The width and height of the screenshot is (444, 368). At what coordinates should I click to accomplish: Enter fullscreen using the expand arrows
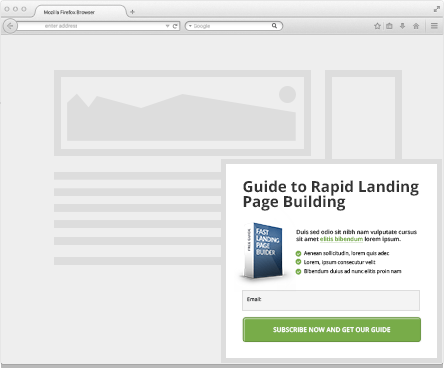pyautogui.click(x=437, y=9)
